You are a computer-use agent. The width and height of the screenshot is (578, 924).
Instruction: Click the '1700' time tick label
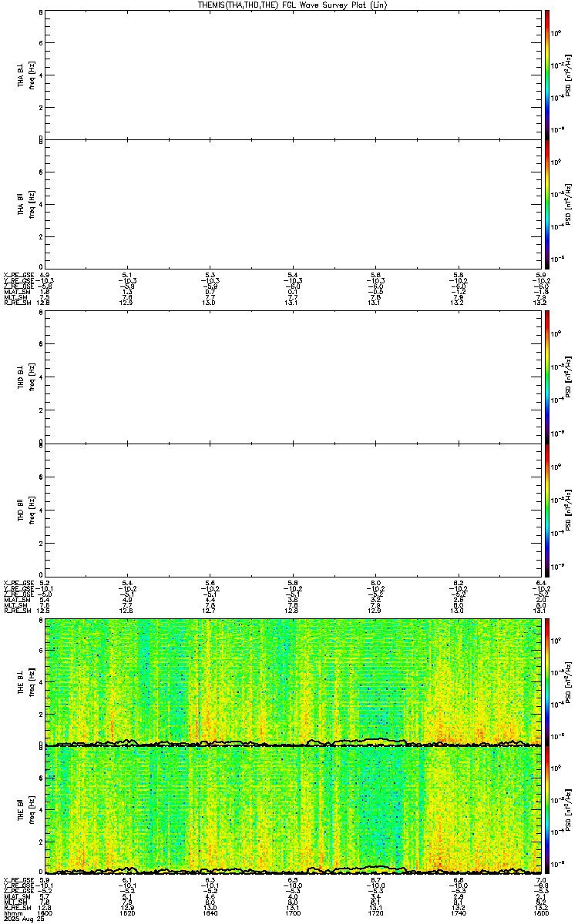coord(293,913)
